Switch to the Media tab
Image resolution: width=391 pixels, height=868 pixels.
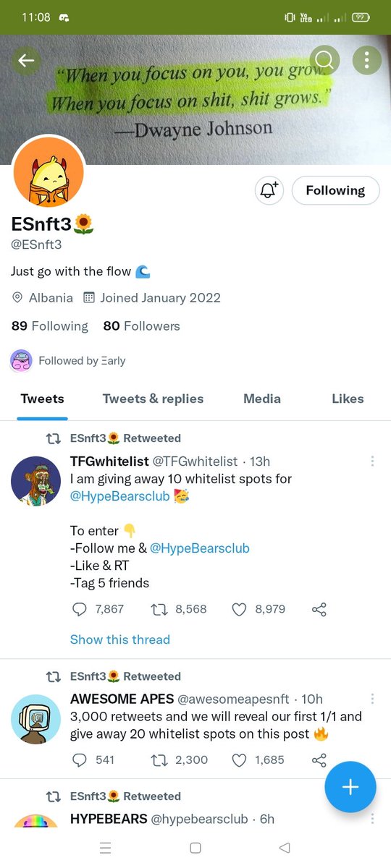[x=262, y=399]
